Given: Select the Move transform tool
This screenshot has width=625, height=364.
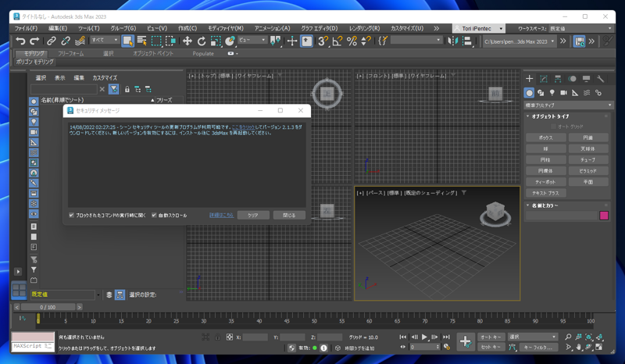Looking at the screenshot, I should pyautogui.click(x=187, y=41).
